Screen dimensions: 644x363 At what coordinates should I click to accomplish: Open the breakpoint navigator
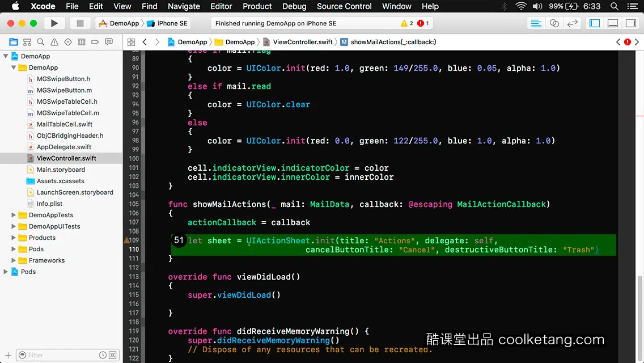click(x=95, y=42)
